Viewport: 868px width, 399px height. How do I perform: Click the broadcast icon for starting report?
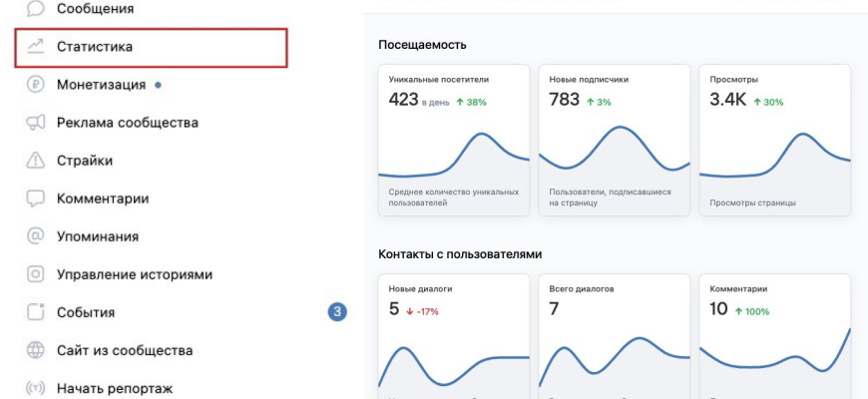(x=36, y=388)
